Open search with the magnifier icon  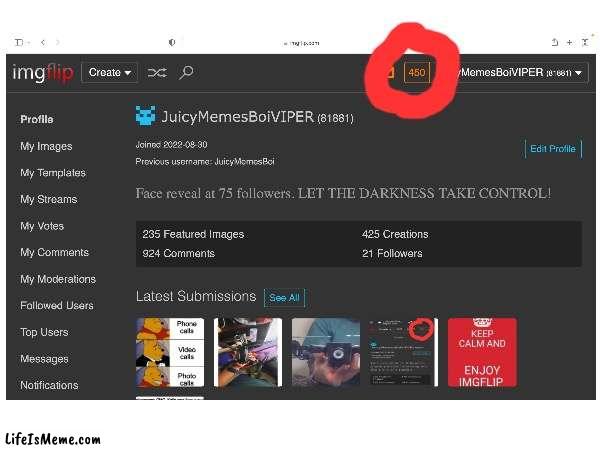186,72
